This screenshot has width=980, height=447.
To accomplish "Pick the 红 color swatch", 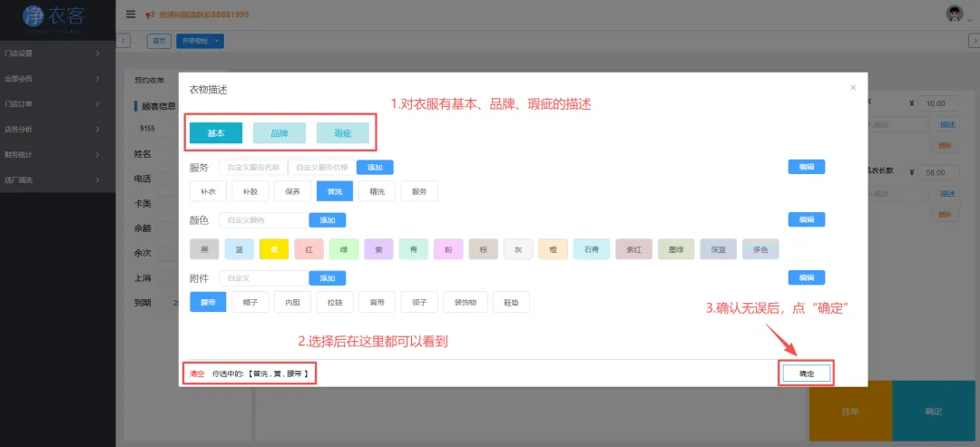I will click(x=309, y=249).
